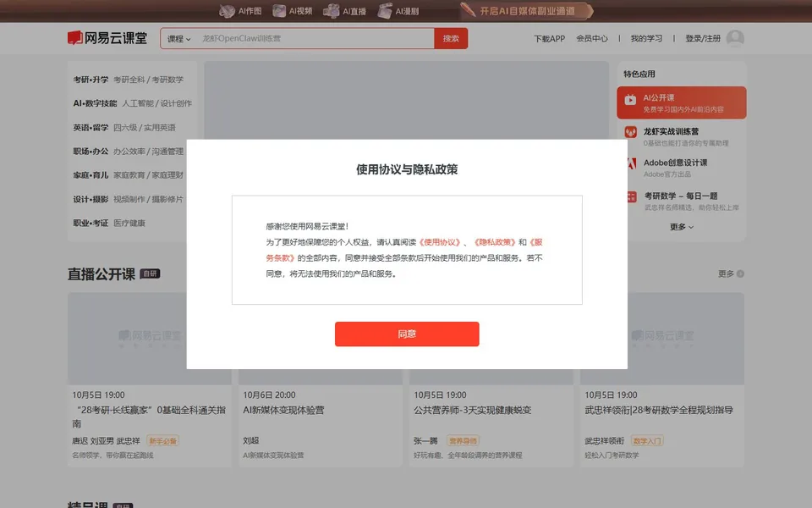Open 下载APP link

click(549, 38)
